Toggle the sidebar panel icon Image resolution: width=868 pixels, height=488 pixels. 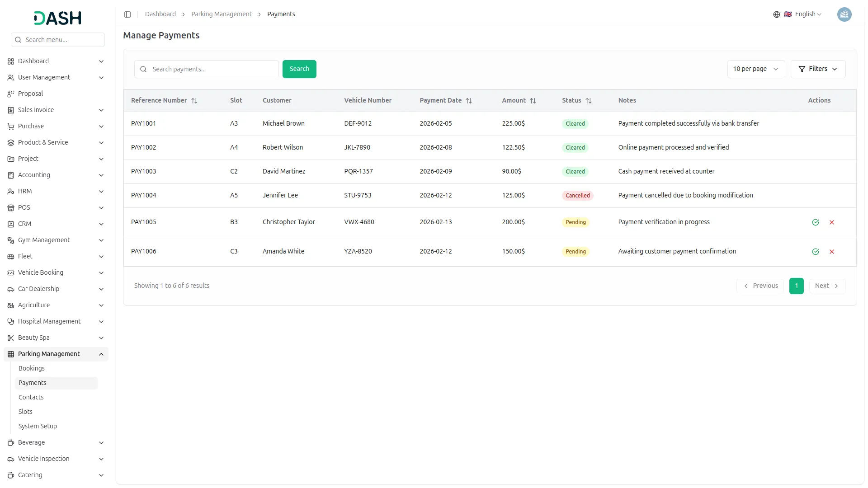[x=127, y=14]
